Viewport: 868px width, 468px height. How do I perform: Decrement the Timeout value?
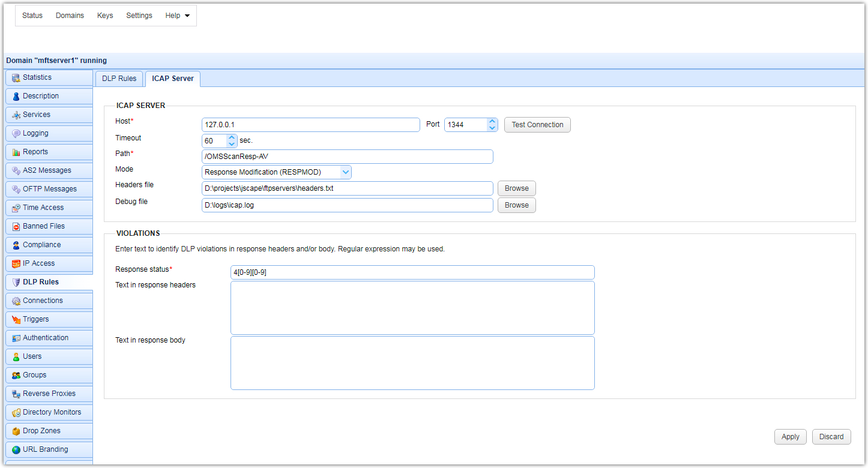232,144
